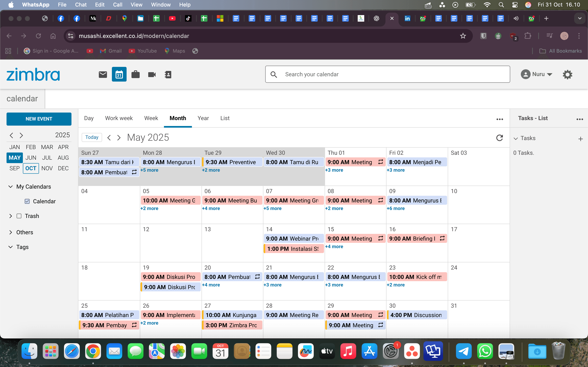Open WhatsApp from the Dock
The image size is (588, 367).
tap(485, 351)
